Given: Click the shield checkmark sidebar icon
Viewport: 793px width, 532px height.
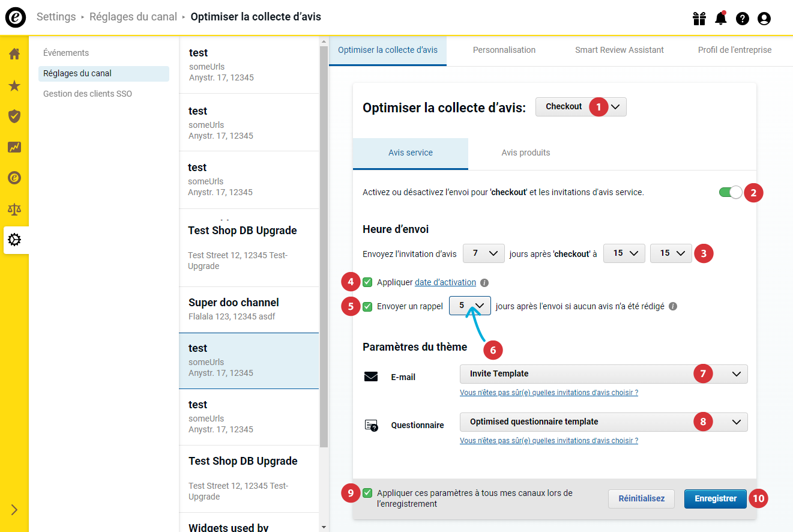Looking at the screenshot, I should [x=14, y=116].
